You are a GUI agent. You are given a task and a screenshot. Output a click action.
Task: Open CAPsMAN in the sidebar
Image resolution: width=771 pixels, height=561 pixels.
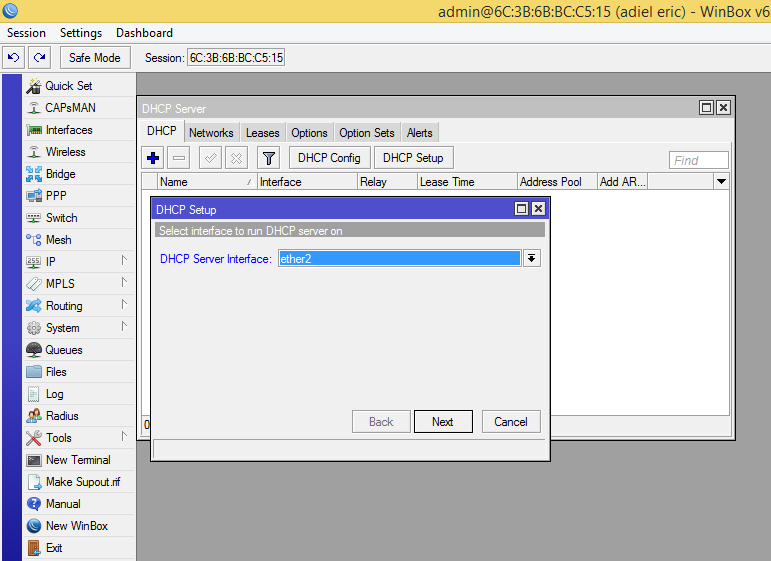[x=79, y=108]
